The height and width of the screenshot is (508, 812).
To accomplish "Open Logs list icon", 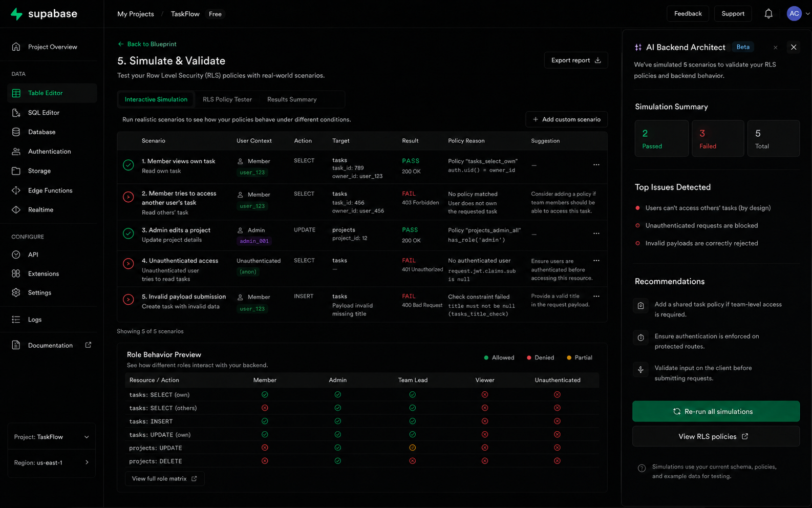I will click(16, 320).
